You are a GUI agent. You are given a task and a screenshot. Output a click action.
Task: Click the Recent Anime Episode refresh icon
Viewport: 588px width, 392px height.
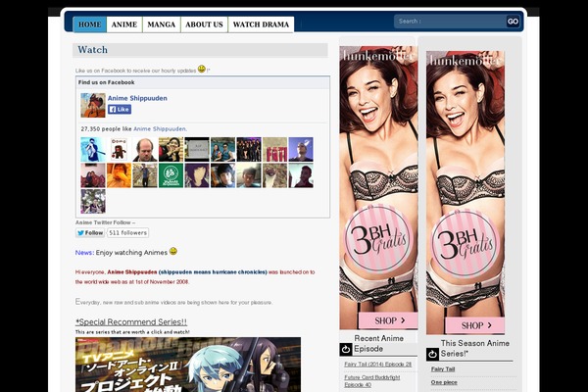click(x=346, y=349)
